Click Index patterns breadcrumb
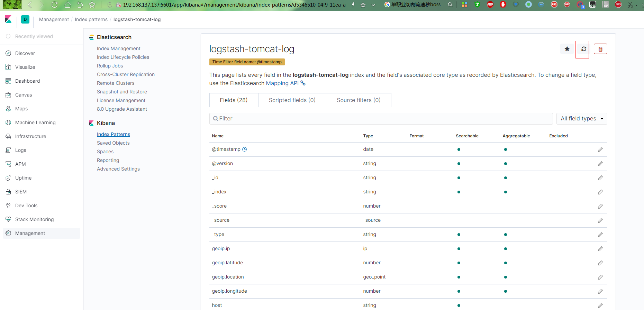644x310 pixels. (91, 19)
